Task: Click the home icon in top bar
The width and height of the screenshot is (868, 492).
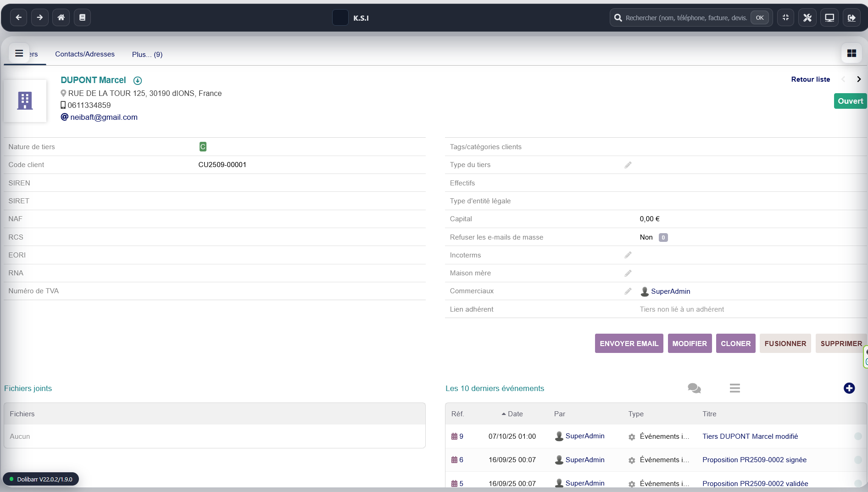Action: click(x=61, y=17)
